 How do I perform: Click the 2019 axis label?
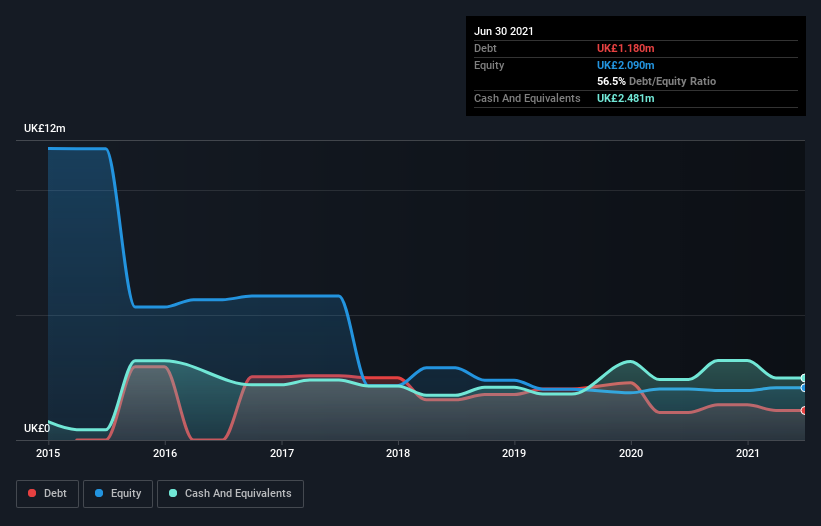514,453
